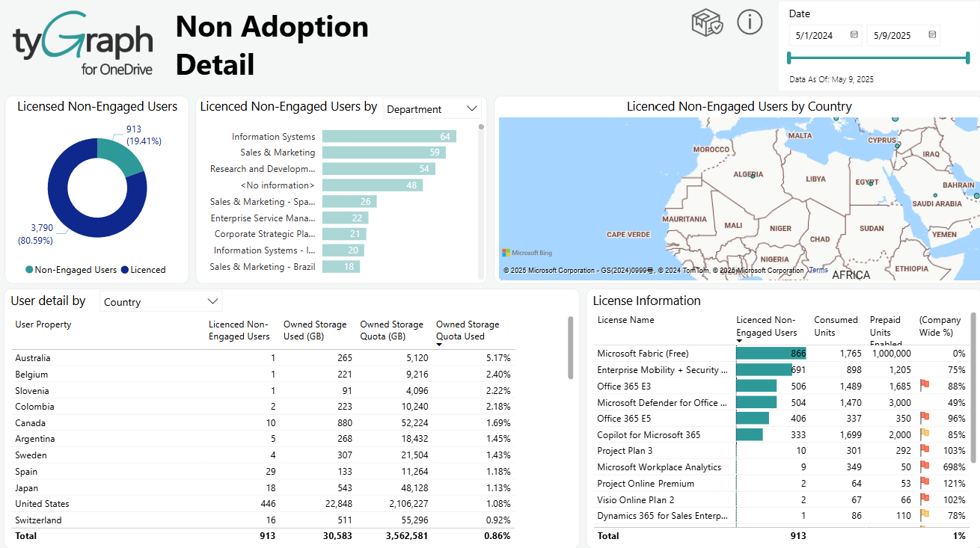Click the Licenced Non-Engaged Users column header
The width and height of the screenshot is (980, 548).
click(x=239, y=330)
